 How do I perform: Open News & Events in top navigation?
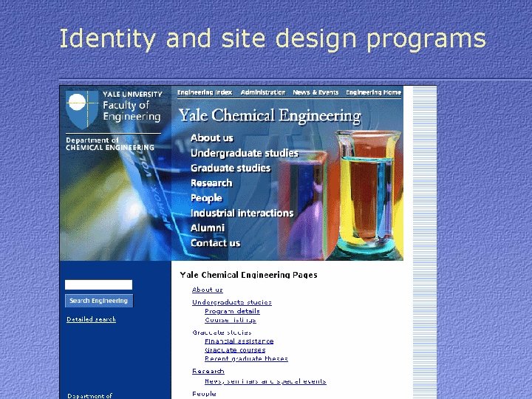pos(316,92)
